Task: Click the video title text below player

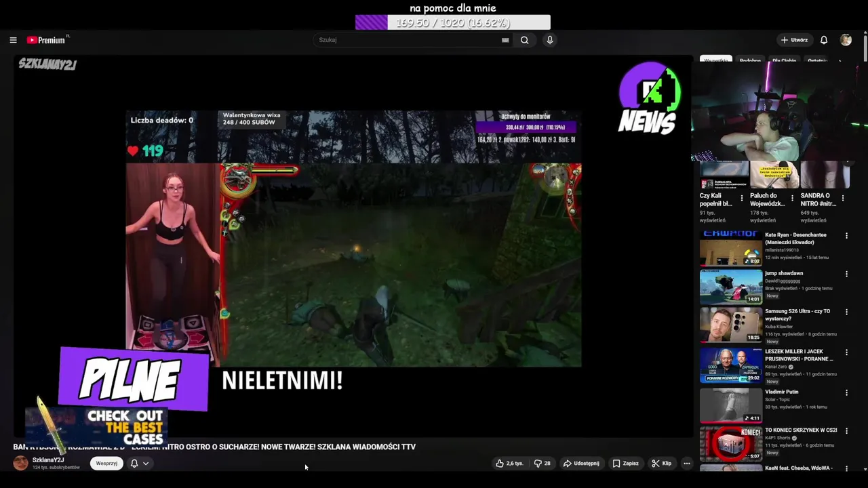Action: [x=214, y=447]
